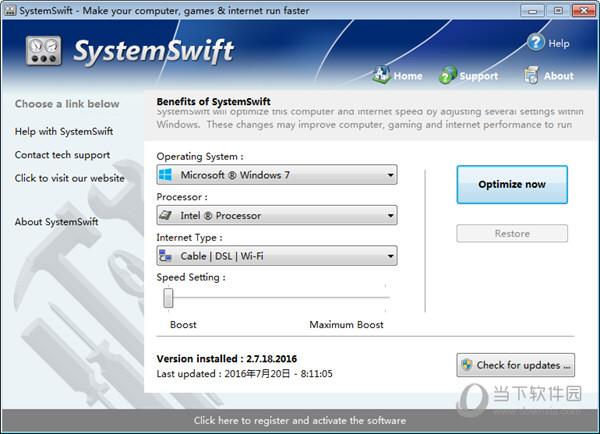This screenshot has width=600, height=434.
Task: Click the Last updated date text
Action: pos(245,374)
